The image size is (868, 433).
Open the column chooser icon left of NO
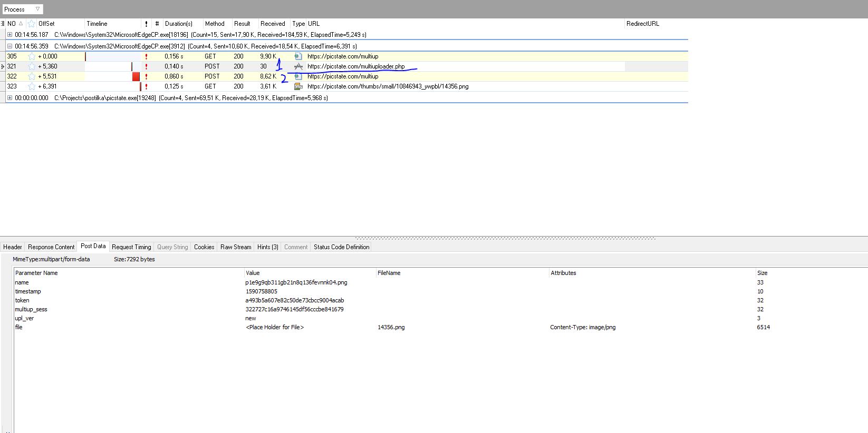tap(3, 24)
